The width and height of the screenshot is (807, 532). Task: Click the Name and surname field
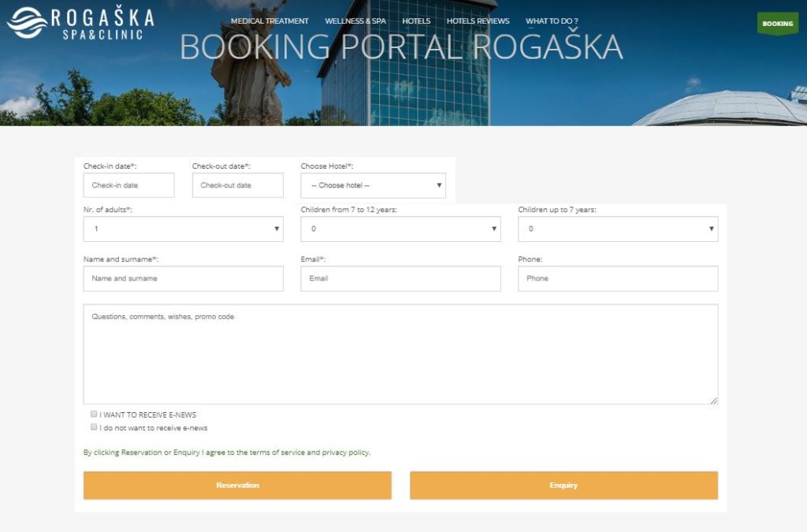click(x=183, y=278)
